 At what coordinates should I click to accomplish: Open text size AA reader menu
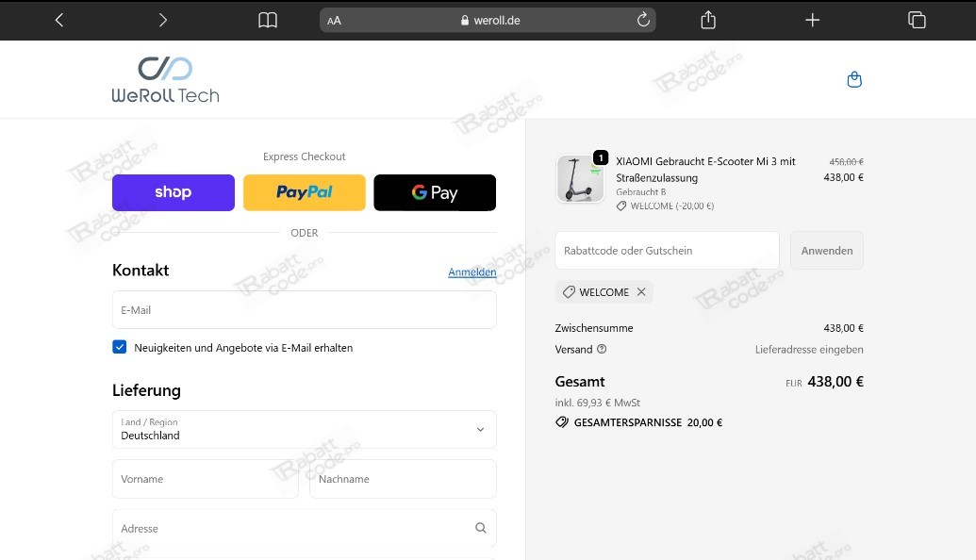[x=334, y=21]
